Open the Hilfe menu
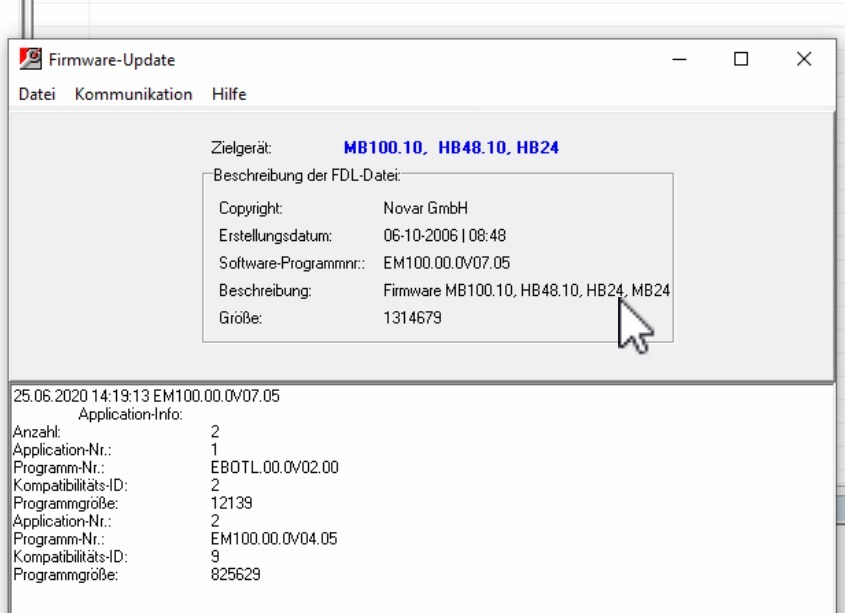Viewport: 845px width, 613px height. point(229,94)
